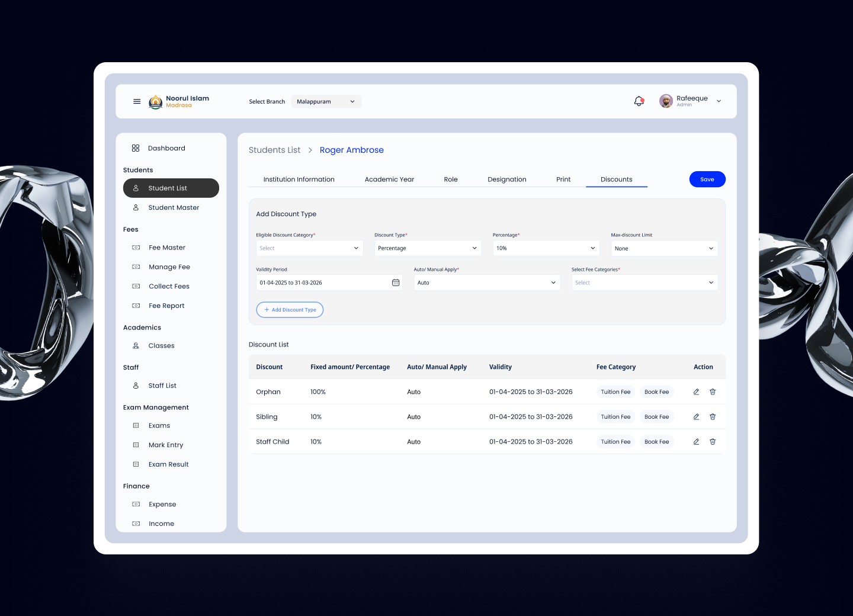
Task: Expand the Discount Type dropdown showing Percentage
Action: (428, 248)
